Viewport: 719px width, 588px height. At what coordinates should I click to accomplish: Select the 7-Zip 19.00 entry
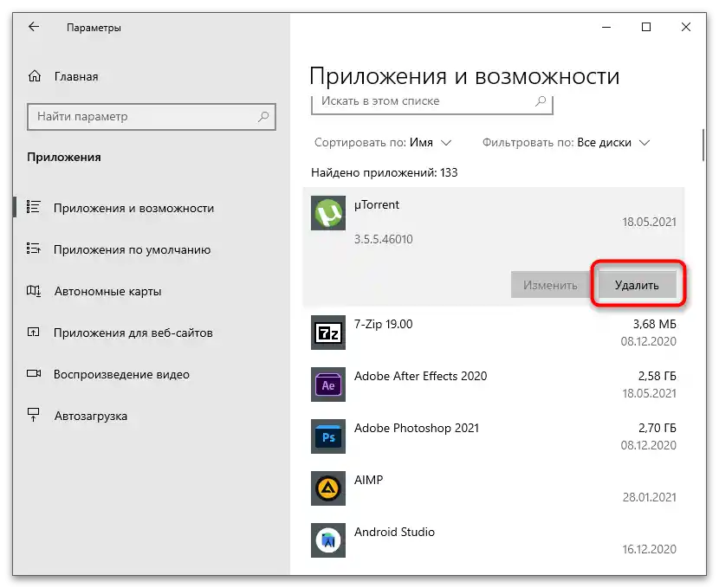tap(494, 333)
